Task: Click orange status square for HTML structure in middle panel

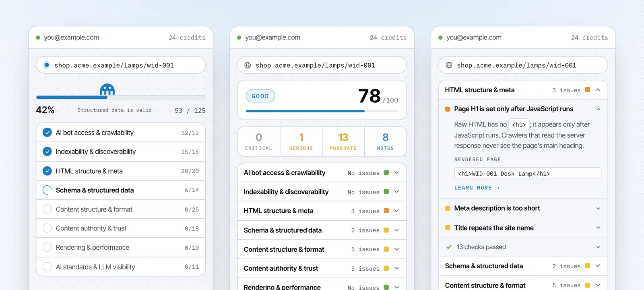Action: [386, 211]
